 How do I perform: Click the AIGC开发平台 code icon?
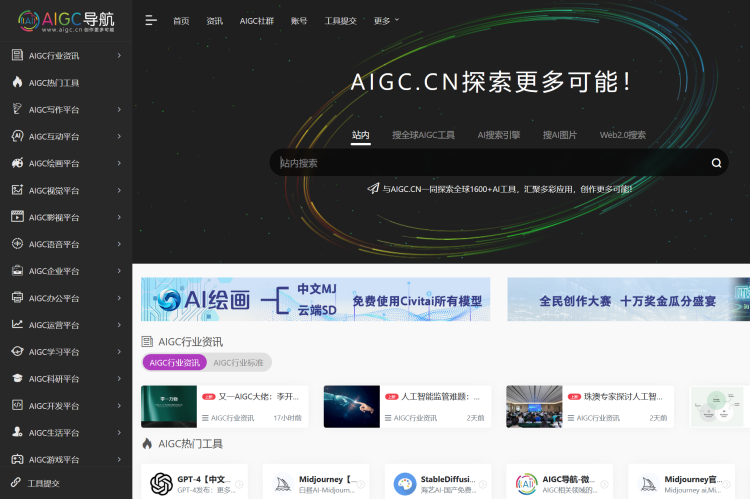point(17,405)
